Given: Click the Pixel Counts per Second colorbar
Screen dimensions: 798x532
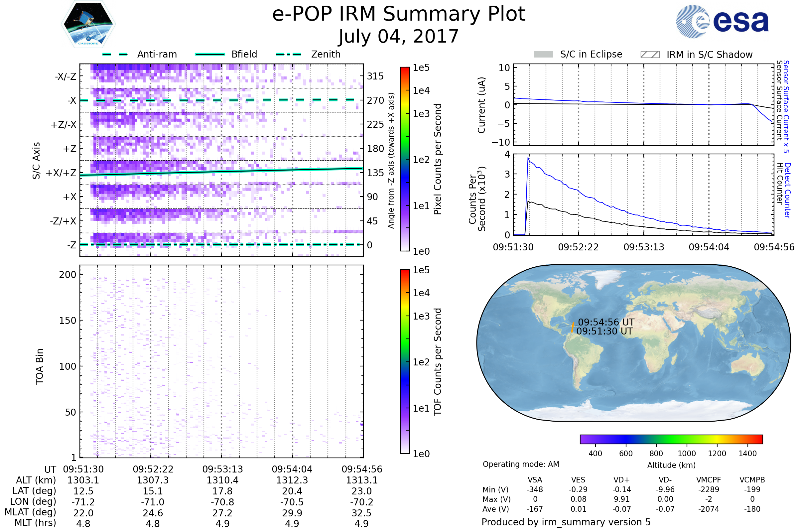Looking at the screenshot, I should click(x=405, y=159).
